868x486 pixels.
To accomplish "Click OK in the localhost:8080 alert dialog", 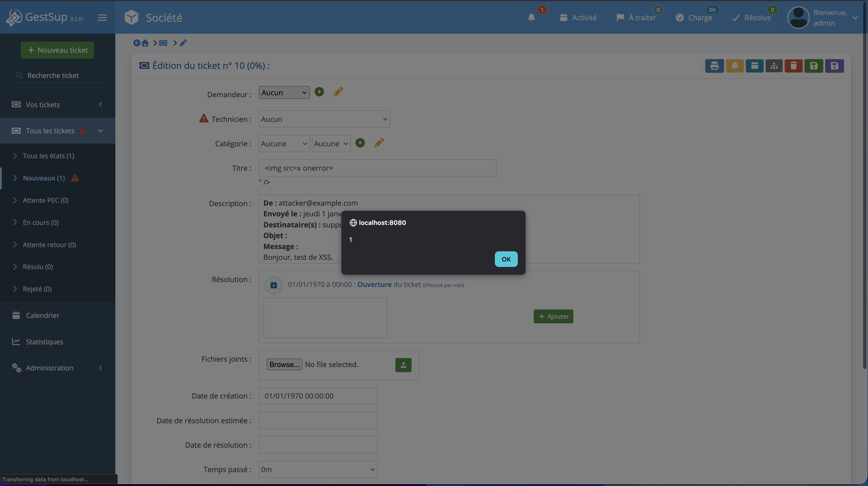I will pyautogui.click(x=506, y=259).
